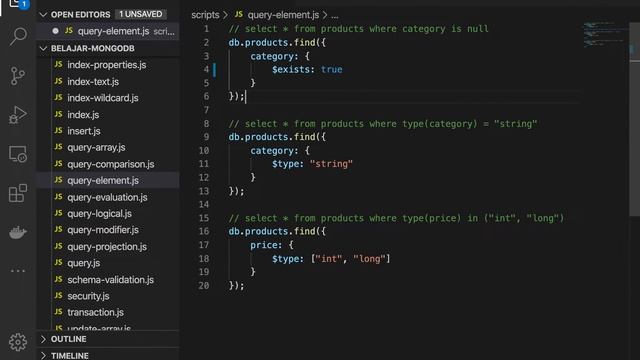
Task: Expand the Outline section
Action: [x=43, y=339]
